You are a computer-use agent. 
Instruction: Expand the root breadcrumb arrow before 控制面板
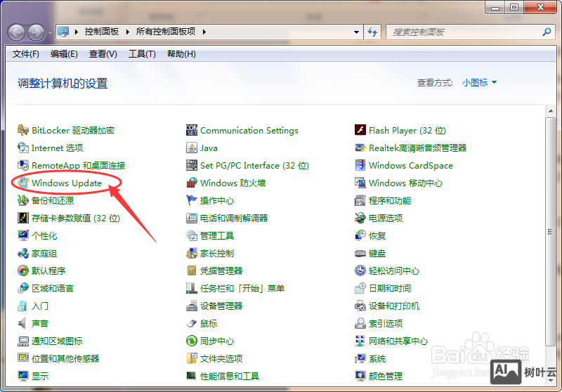[x=76, y=32]
